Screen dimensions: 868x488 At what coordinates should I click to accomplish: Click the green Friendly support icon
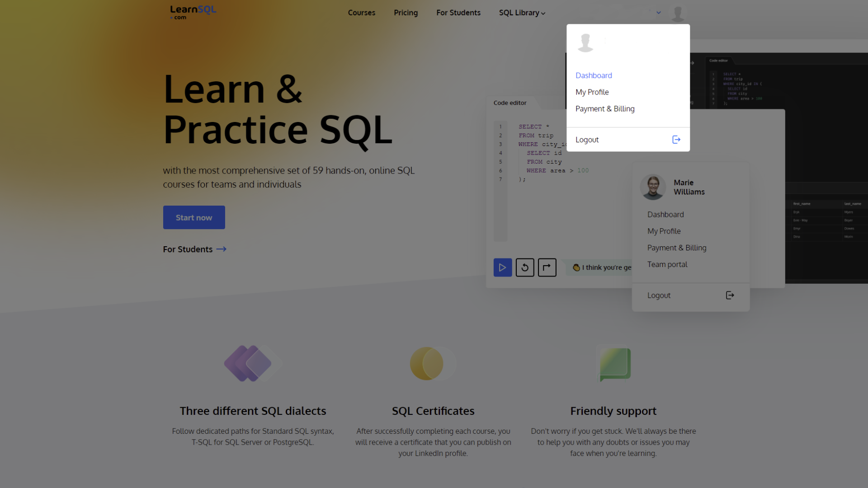[614, 364]
